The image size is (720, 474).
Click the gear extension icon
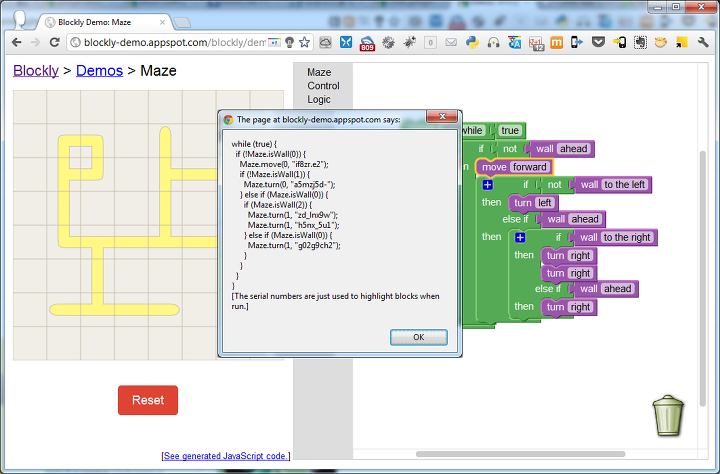tap(388, 43)
